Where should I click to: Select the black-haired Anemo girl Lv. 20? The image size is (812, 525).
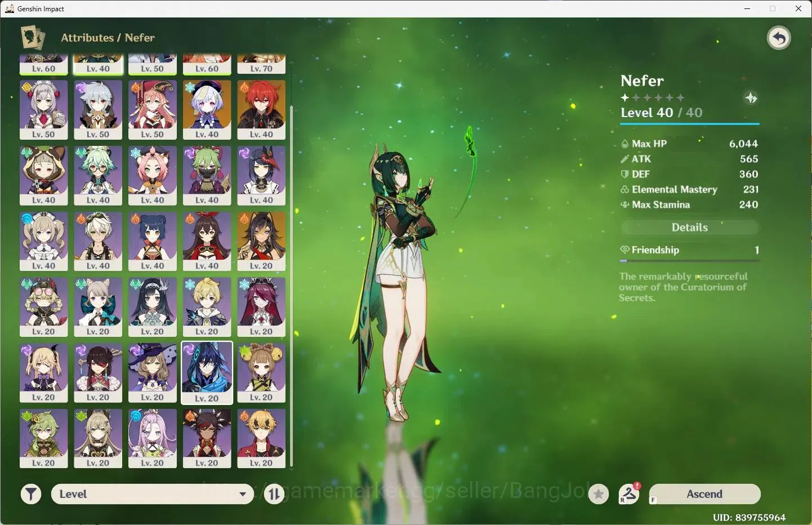[x=153, y=307]
